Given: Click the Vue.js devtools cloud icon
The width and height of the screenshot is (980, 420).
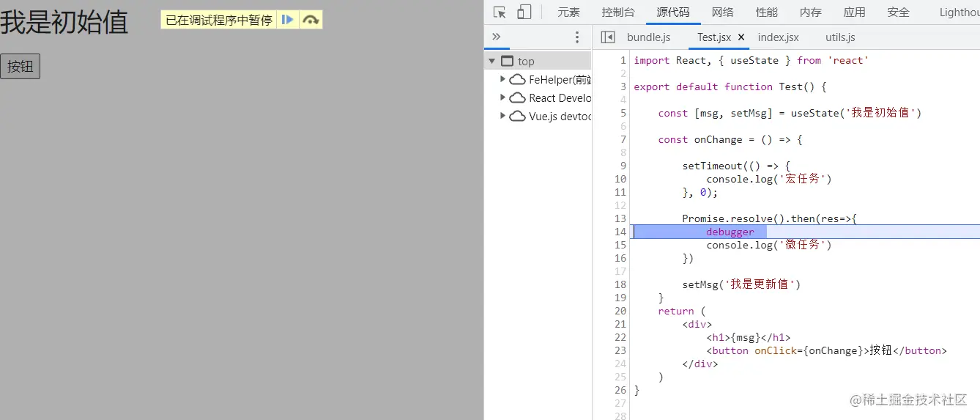Looking at the screenshot, I should coord(517,116).
